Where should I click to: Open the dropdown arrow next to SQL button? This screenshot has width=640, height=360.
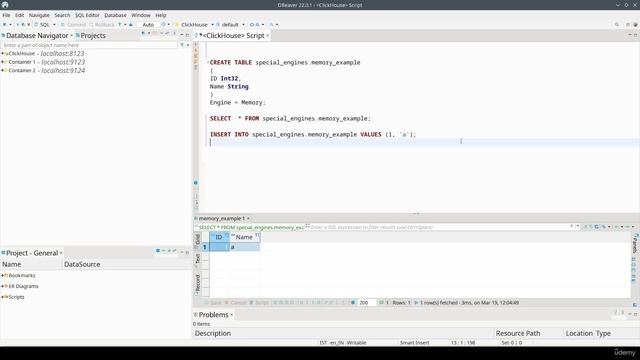(54, 24)
